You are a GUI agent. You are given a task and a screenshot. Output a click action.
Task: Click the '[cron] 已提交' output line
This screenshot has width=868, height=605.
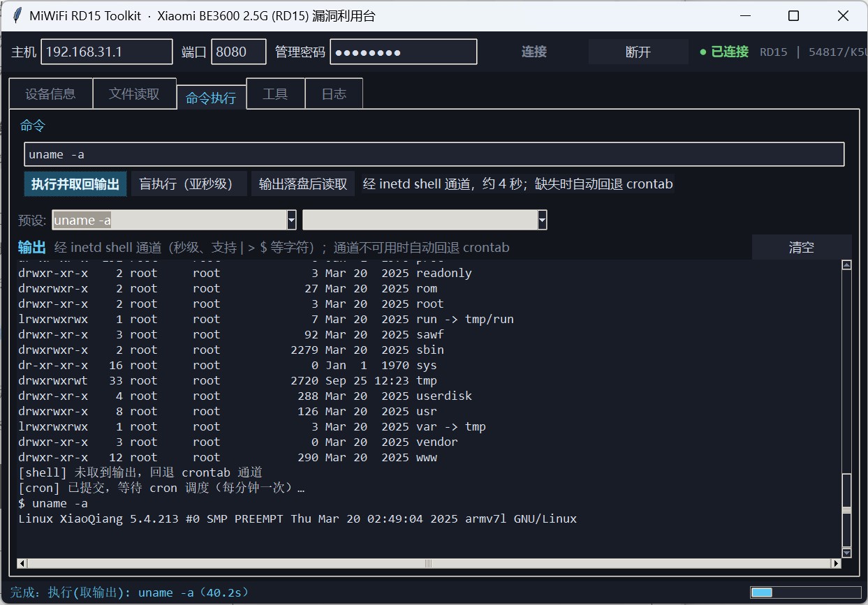tap(161, 488)
